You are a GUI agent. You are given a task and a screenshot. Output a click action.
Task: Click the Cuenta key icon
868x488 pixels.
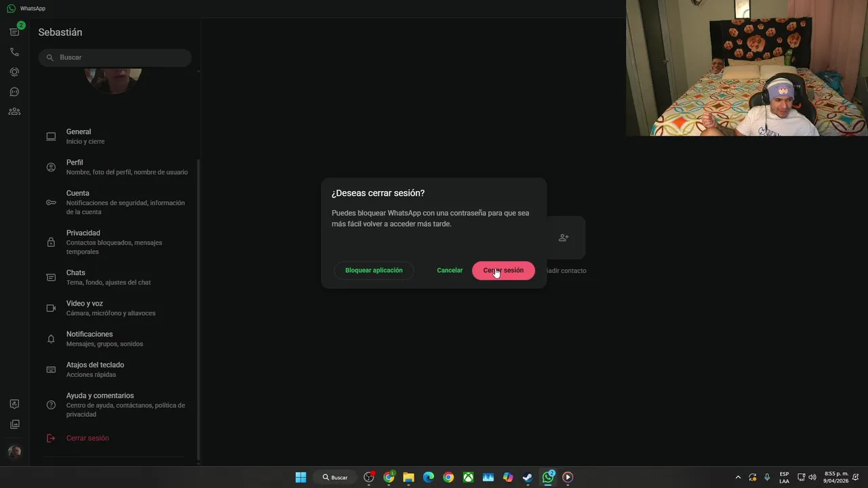pos(51,202)
